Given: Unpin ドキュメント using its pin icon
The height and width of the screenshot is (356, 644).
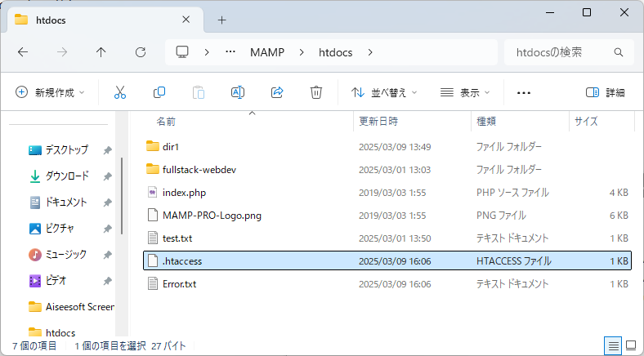Looking at the screenshot, I should pos(107,202).
